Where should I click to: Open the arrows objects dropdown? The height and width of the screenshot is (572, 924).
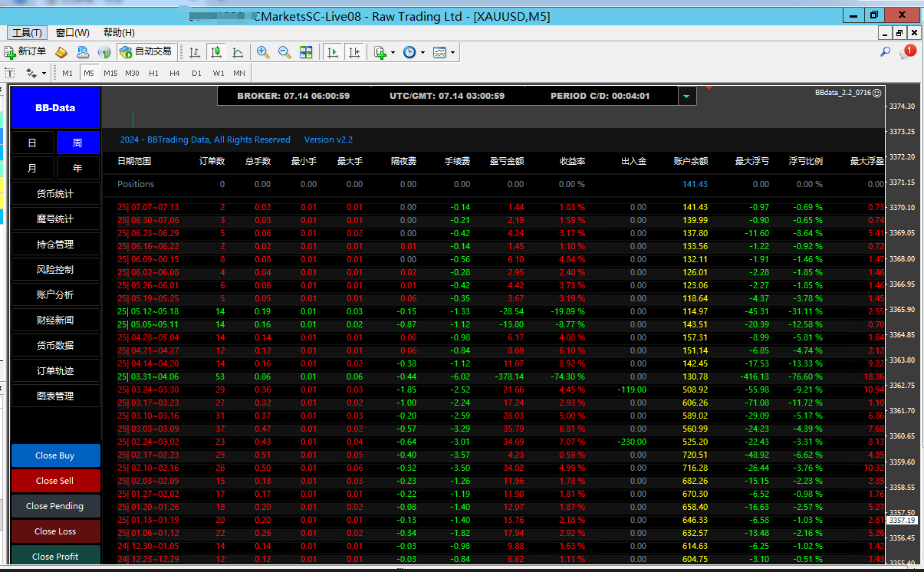(x=36, y=73)
